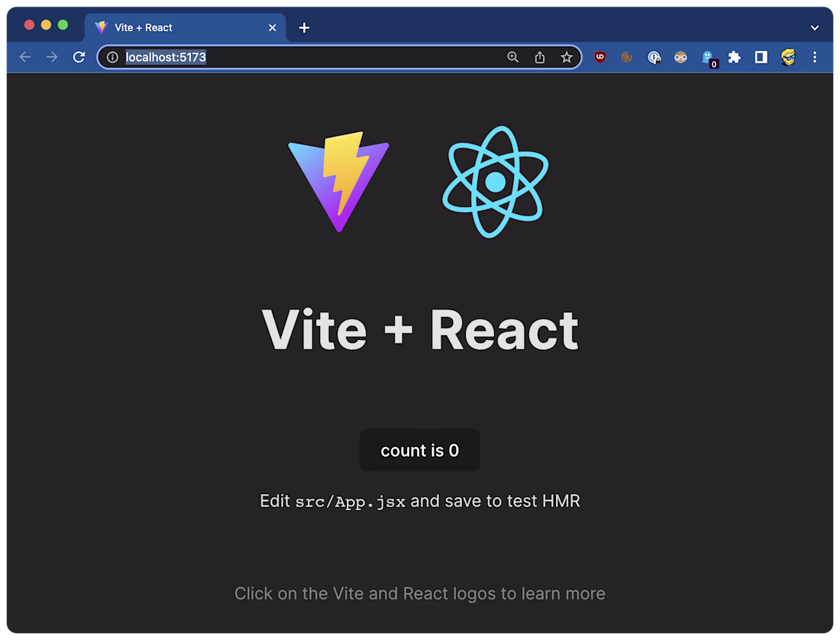
Task: Click the React atom logo
Action: [496, 182]
